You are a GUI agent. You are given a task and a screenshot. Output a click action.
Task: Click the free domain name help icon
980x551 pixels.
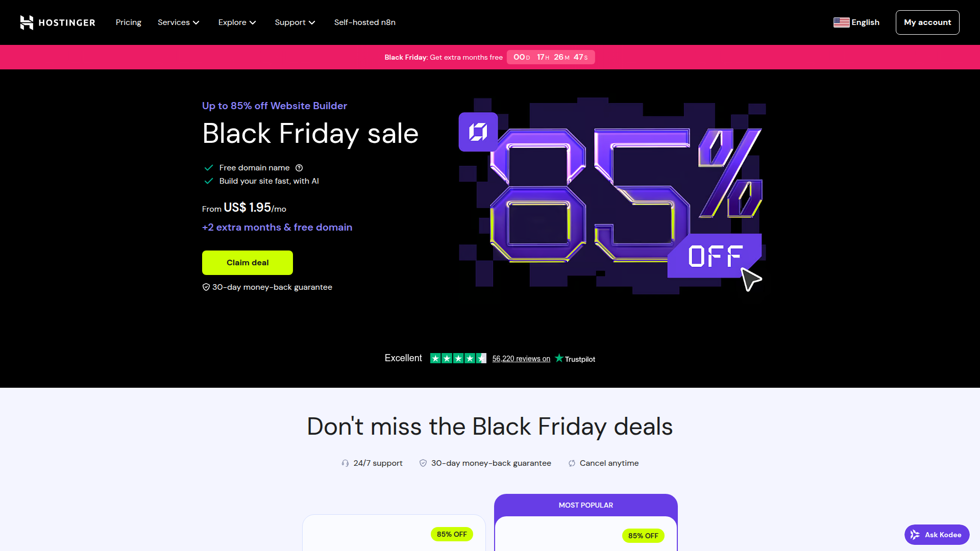tap(299, 168)
